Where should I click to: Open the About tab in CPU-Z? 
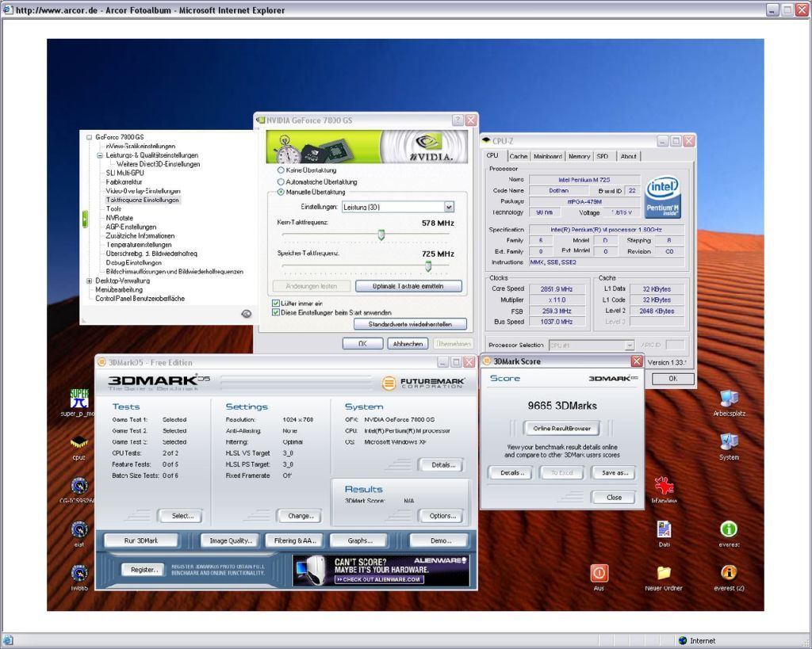coord(628,156)
